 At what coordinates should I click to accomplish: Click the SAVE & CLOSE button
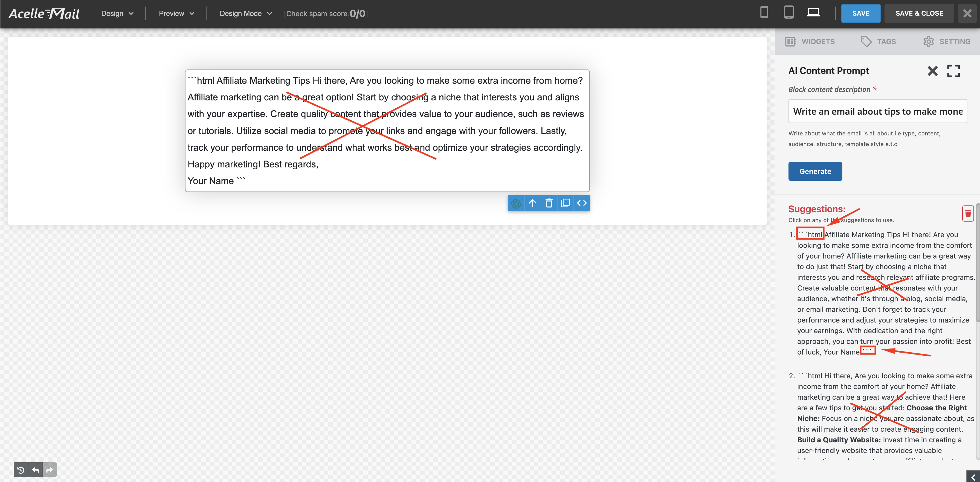point(919,13)
